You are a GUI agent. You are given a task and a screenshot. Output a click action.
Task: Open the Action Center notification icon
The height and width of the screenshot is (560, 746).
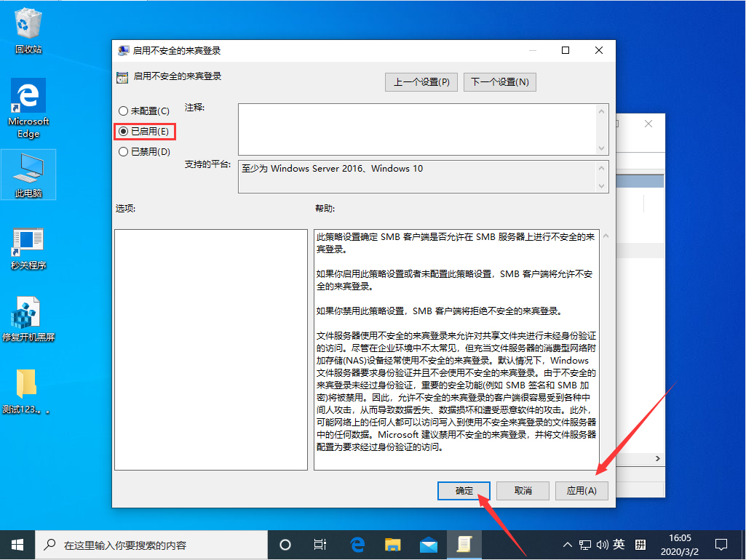721,544
